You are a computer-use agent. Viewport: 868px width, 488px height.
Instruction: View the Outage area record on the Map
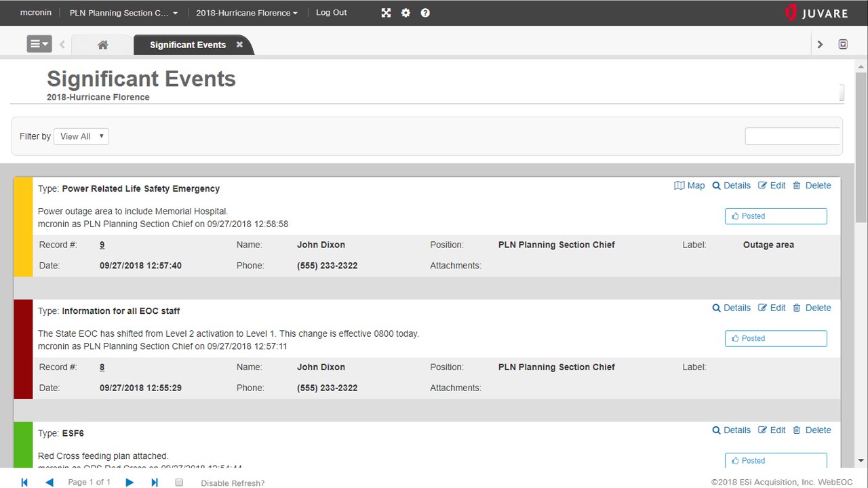(x=689, y=185)
